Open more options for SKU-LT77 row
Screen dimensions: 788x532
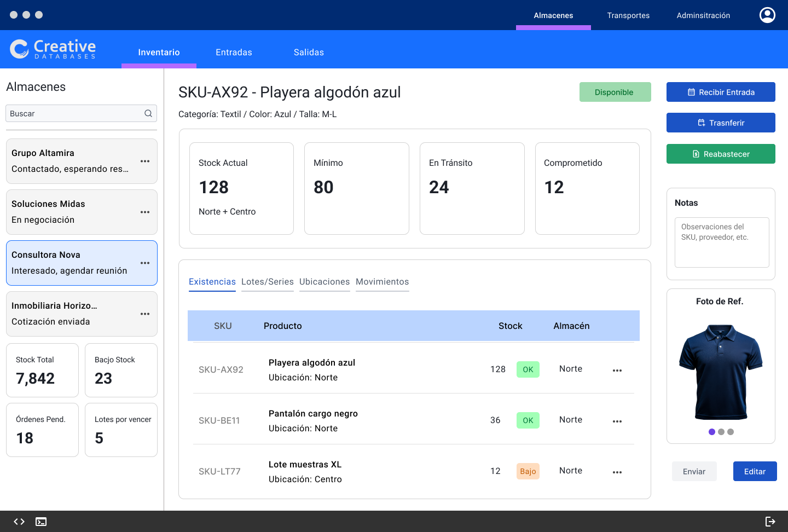tap(617, 472)
